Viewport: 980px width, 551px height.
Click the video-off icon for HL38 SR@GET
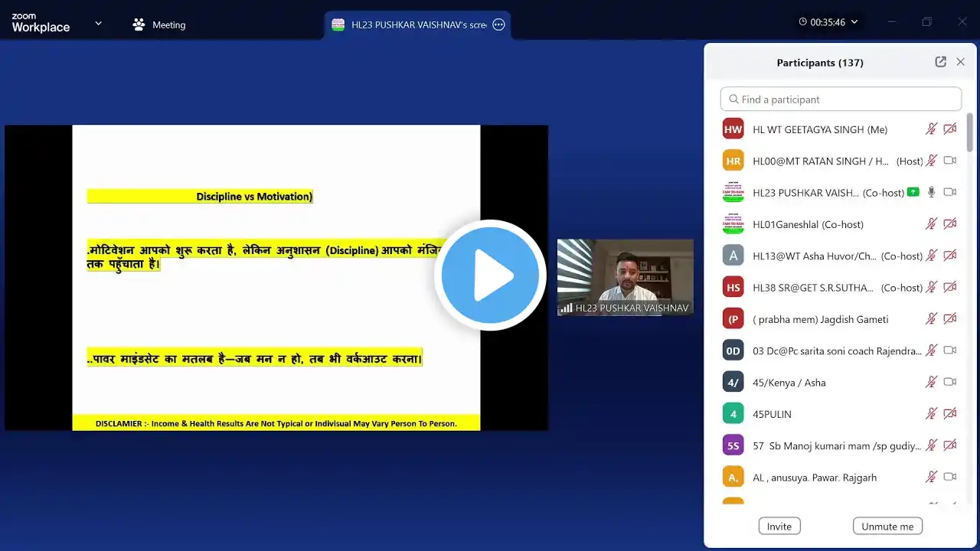[x=950, y=287]
